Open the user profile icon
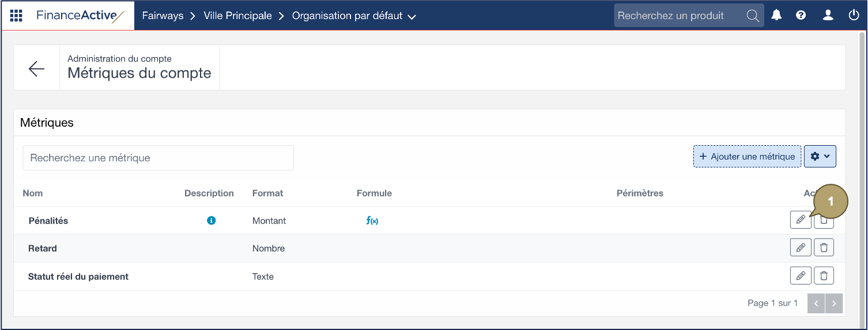Screen dimensions: 868x330 coord(828,16)
